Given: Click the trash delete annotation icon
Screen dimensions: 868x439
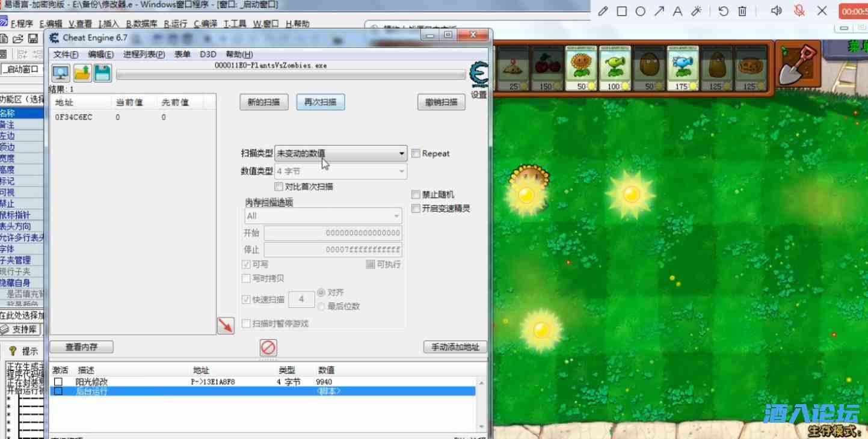Looking at the screenshot, I should pos(742,11).
